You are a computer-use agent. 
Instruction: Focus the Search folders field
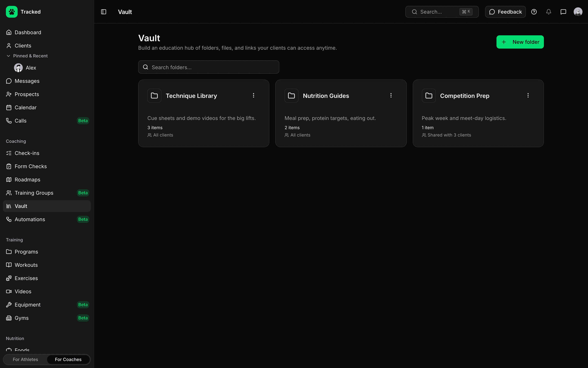(x=209, y=67)
